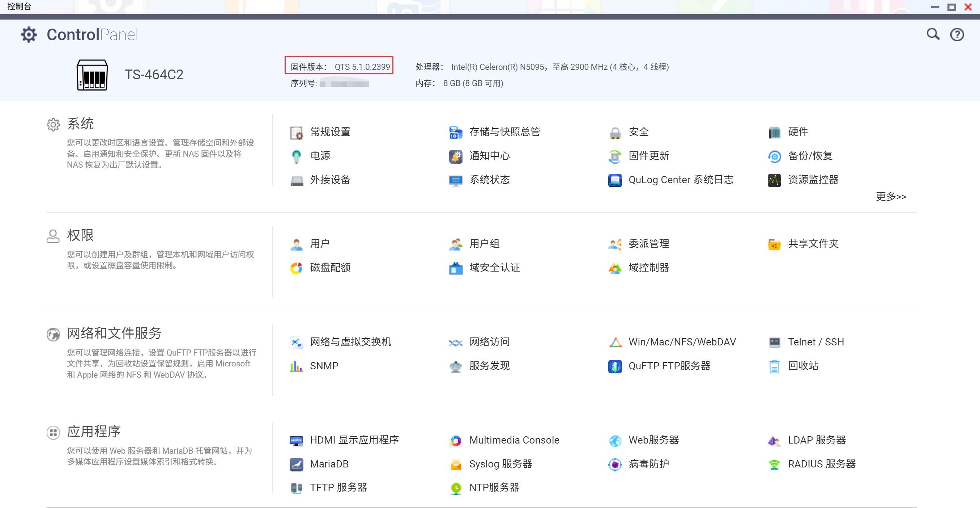This screenshot has width=980, height=508.
Task: Open the QuLog Center 系统日志 icon
Action: tap(615, 180)
